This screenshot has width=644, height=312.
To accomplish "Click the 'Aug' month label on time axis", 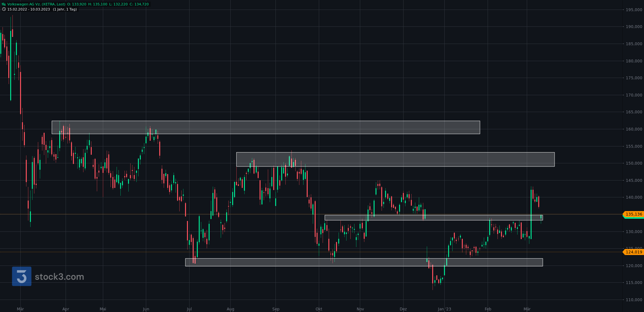I will (x=230, y=309).
